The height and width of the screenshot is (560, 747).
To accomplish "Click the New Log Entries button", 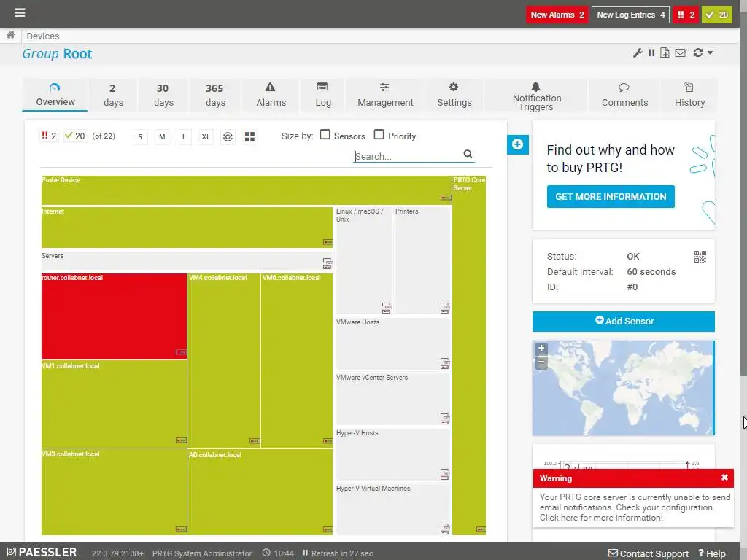I will click(630, 15).
